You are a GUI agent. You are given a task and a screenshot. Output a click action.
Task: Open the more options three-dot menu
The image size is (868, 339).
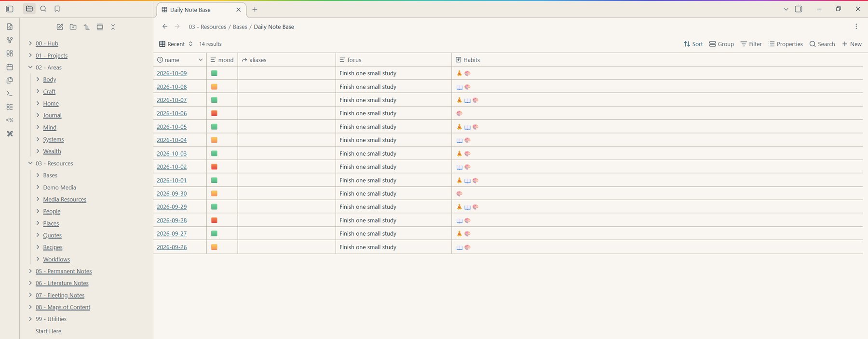856,27
